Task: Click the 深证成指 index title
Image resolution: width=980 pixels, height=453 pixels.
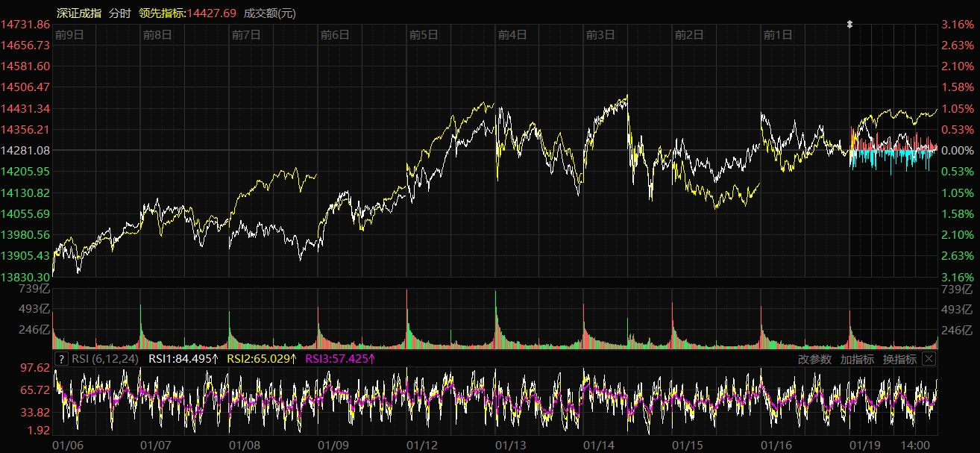Action: coord(79,13)
